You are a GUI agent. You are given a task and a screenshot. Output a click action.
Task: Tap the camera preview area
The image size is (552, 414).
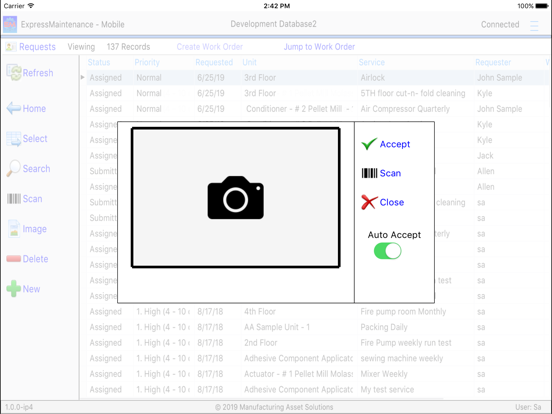coord(236,197)
